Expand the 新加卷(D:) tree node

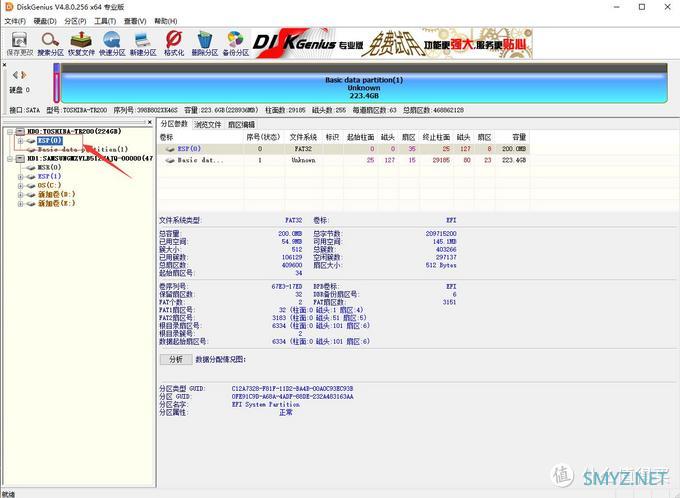(20, 195)
